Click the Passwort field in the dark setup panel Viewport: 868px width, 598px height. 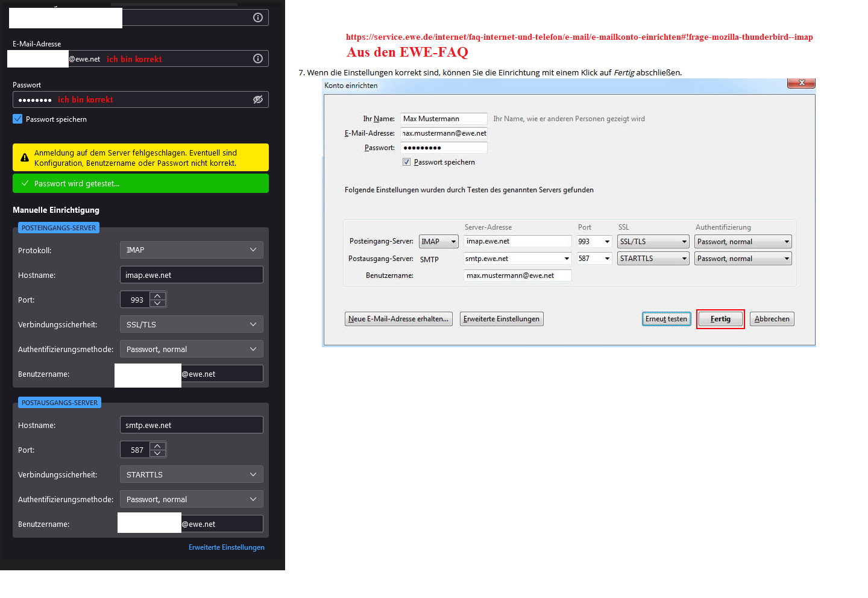(140, 99)
